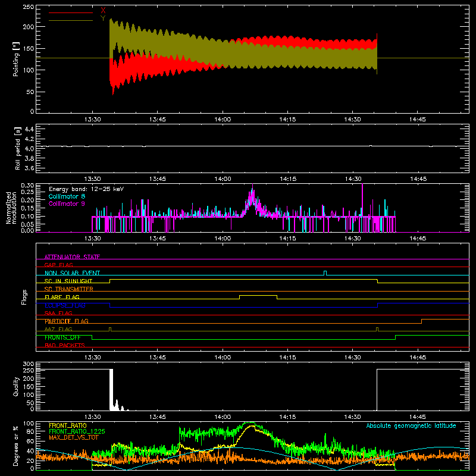Click the PARTICLE_FLAG label
476x476 pixels.
[x=67, y=321]
